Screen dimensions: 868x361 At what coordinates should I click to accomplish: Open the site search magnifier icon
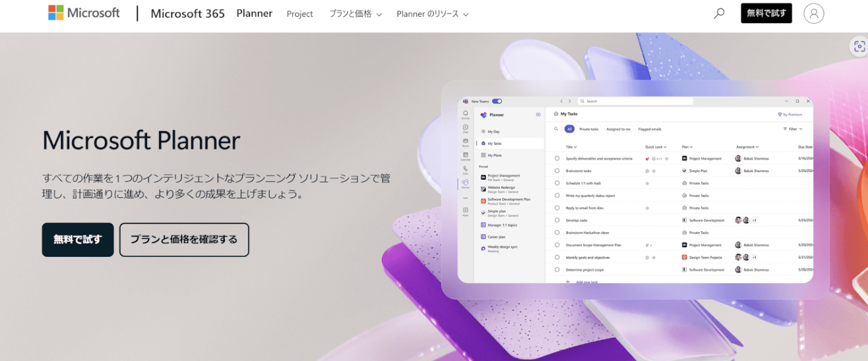pyautogui.click(x=719, y=13)
